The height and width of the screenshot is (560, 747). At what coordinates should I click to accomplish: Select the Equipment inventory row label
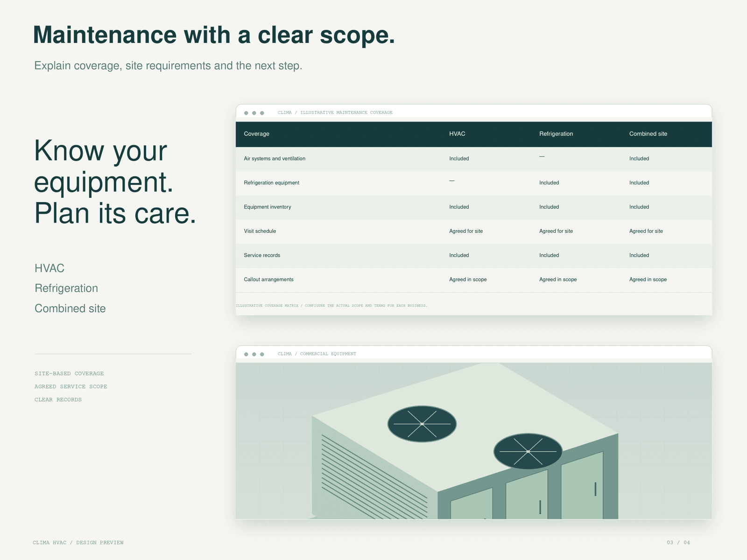267,207
